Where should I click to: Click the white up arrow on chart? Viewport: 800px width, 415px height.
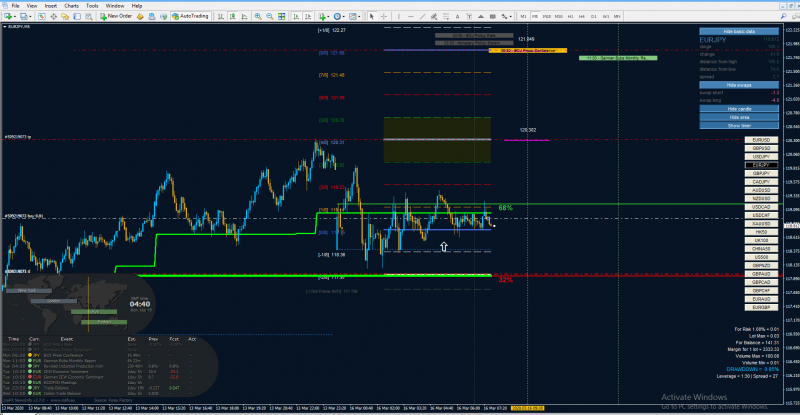[x=444, y=247]
